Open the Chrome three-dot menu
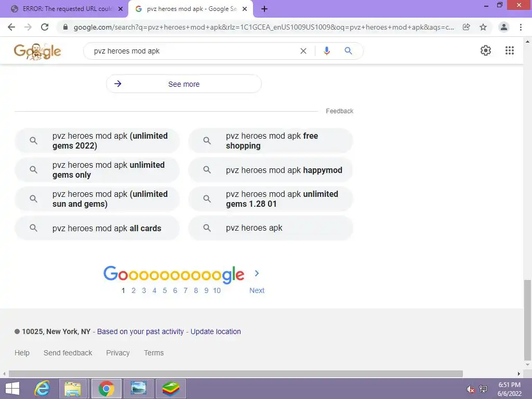532x399 pixels. tap(521, 27)
